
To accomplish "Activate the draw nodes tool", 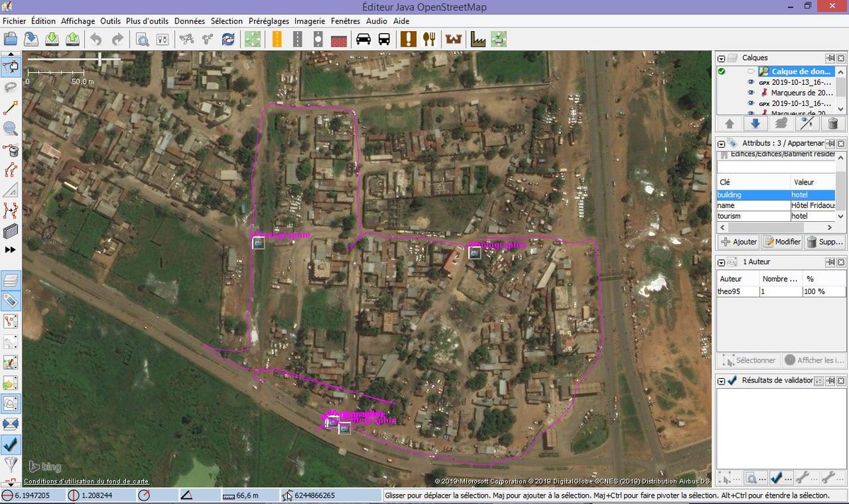I will pos(11,108).
